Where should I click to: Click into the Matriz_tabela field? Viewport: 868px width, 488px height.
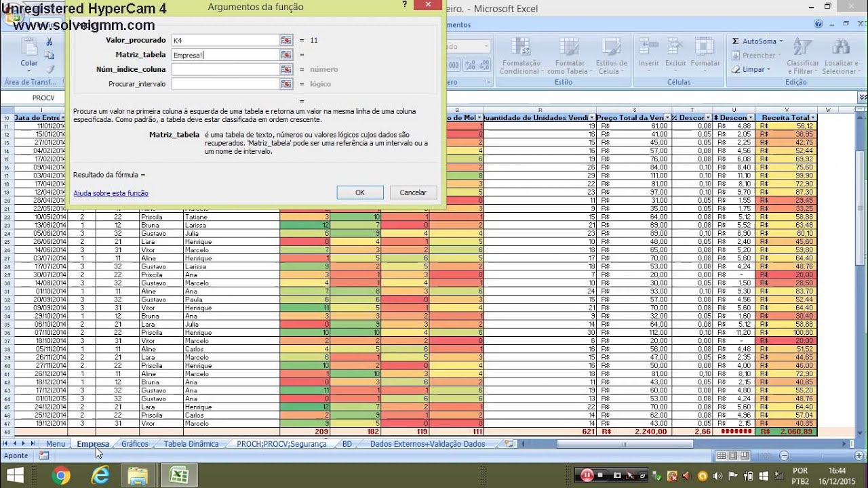225,55
